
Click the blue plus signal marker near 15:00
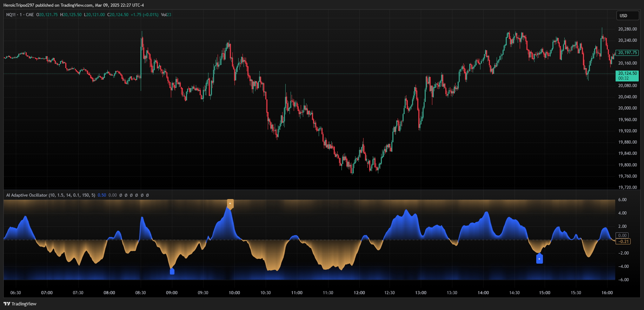(539, 259)
